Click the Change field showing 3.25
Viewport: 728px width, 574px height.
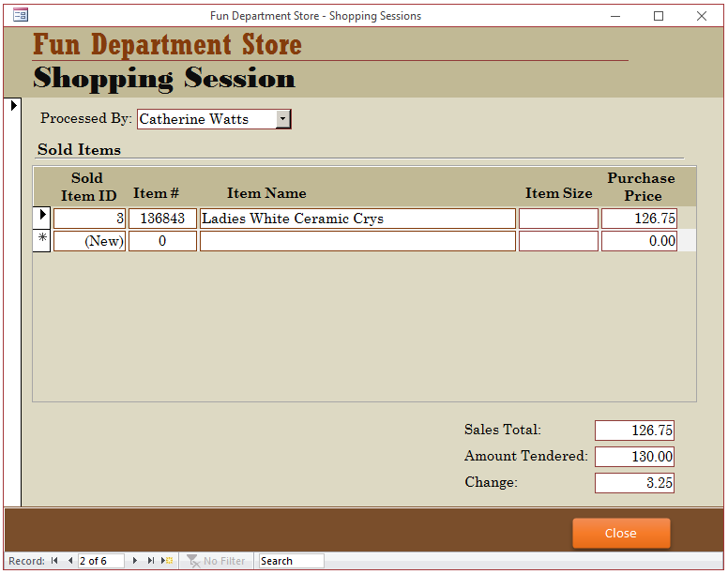click(634, 483)
